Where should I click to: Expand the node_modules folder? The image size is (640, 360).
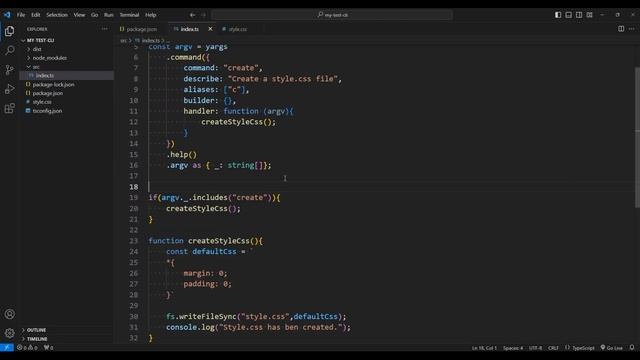click(49, 58)
